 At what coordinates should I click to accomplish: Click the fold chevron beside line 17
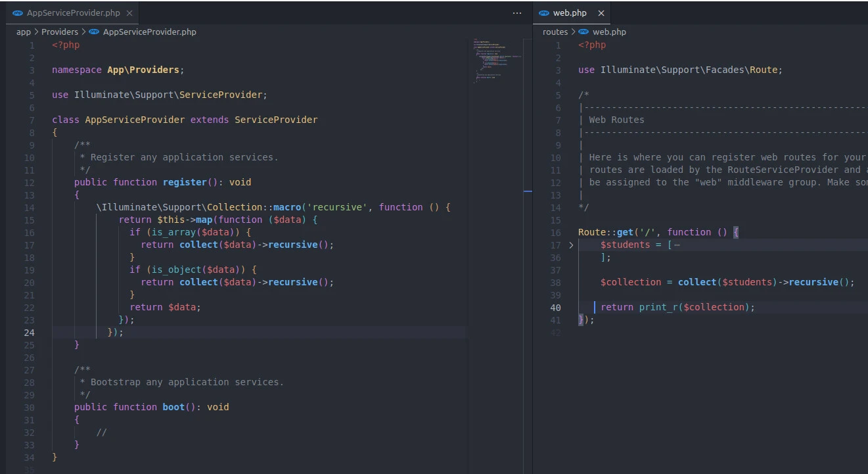(x=570, y=245)
